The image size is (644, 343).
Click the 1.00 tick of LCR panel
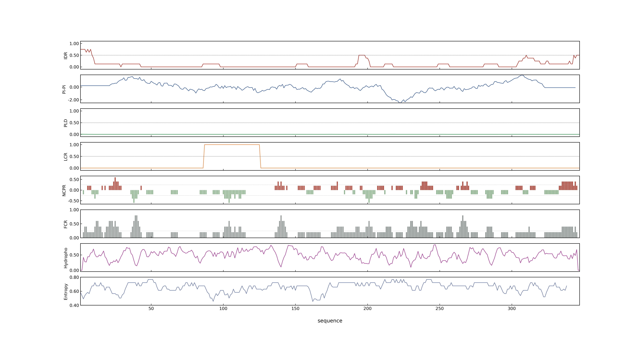(x=74, y=145)
